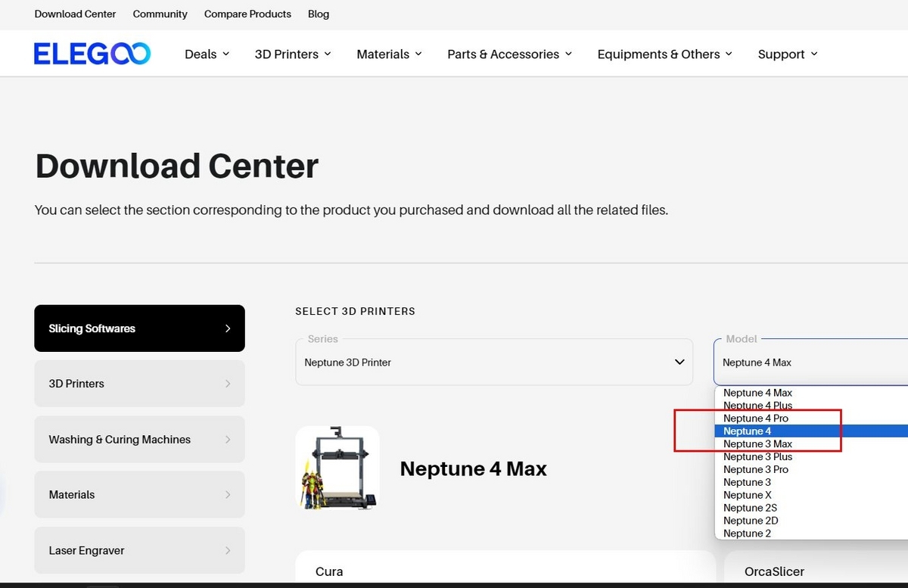Viewport: 908px width, 588px height.
Task: Choose Neptune 2 in model list
Action: point(811,534)
